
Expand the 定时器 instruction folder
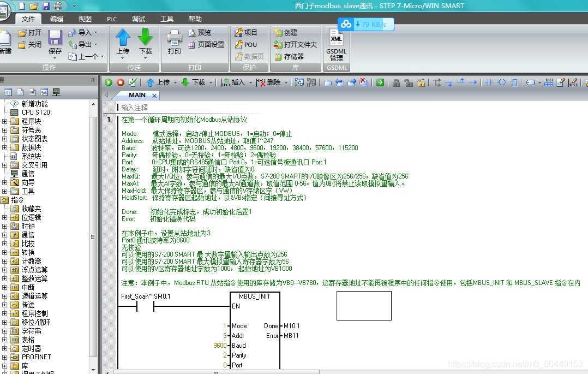click(4, 348)
